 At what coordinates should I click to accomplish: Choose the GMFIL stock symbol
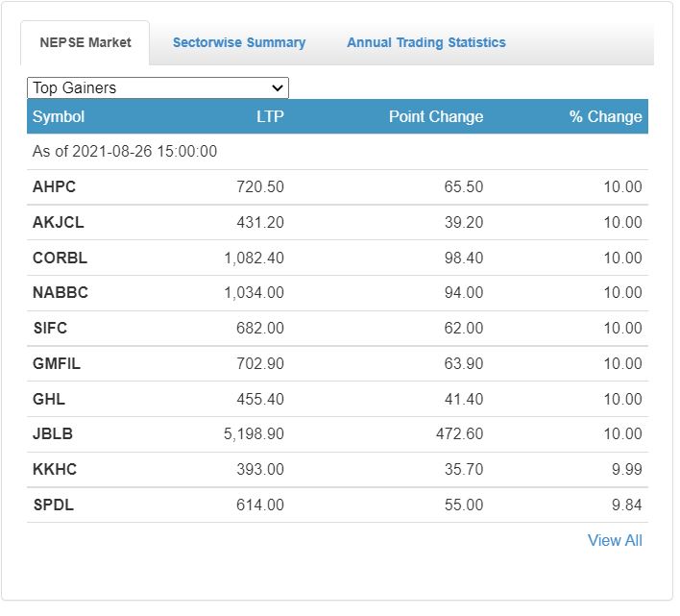57,363
